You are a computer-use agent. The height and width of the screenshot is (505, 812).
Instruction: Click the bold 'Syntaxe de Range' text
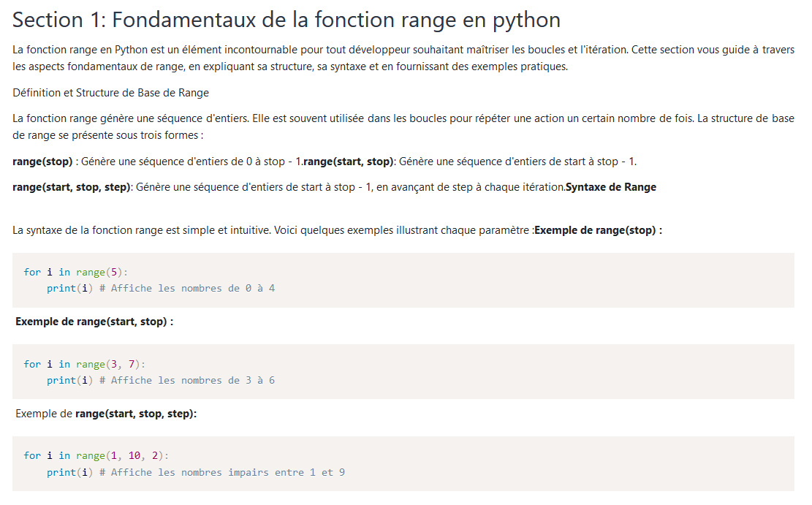pyautogui.click(x=611, y=187)
